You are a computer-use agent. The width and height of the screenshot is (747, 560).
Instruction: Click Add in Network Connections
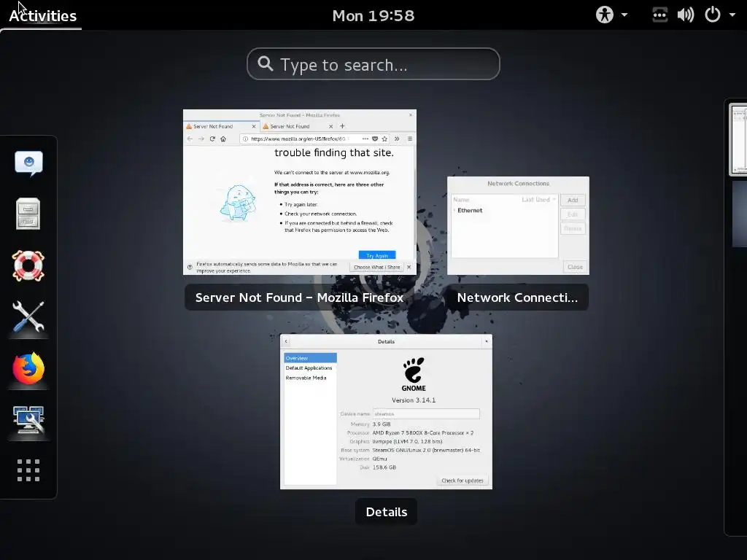tap(573, 200)
